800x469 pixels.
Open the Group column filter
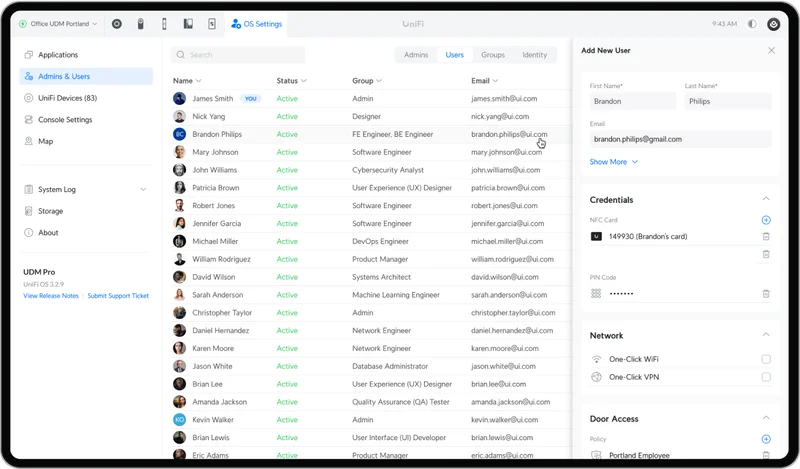point(367,81)
